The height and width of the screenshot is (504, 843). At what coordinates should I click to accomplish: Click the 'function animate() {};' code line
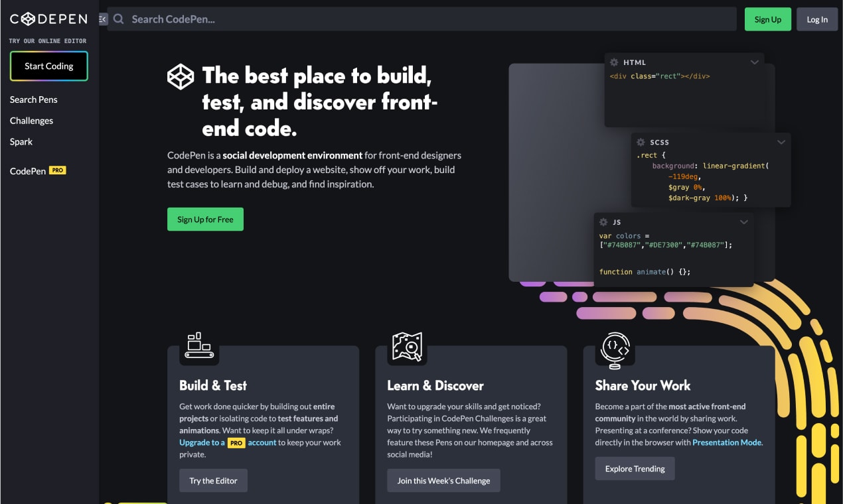click(645, 272)
